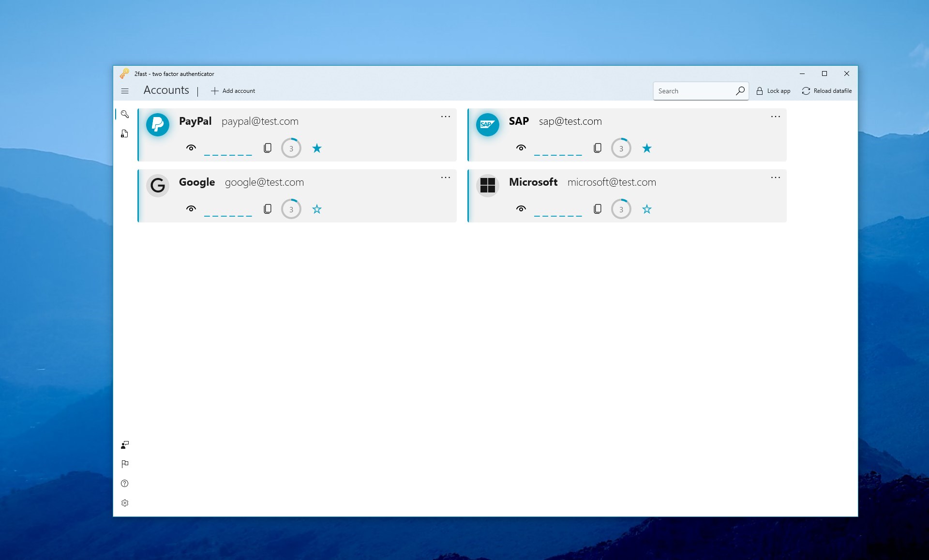Image resolution: width=929 pixels, height=560 pixels.
Task: Open the locked datafile page from the sidebar
Action: pyautogui.click(x=125, y=133)
